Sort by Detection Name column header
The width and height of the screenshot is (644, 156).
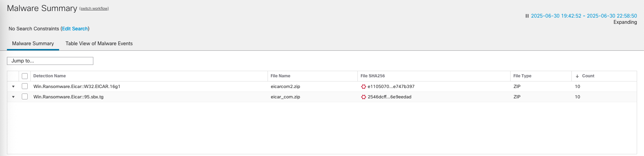click(49, 76)
